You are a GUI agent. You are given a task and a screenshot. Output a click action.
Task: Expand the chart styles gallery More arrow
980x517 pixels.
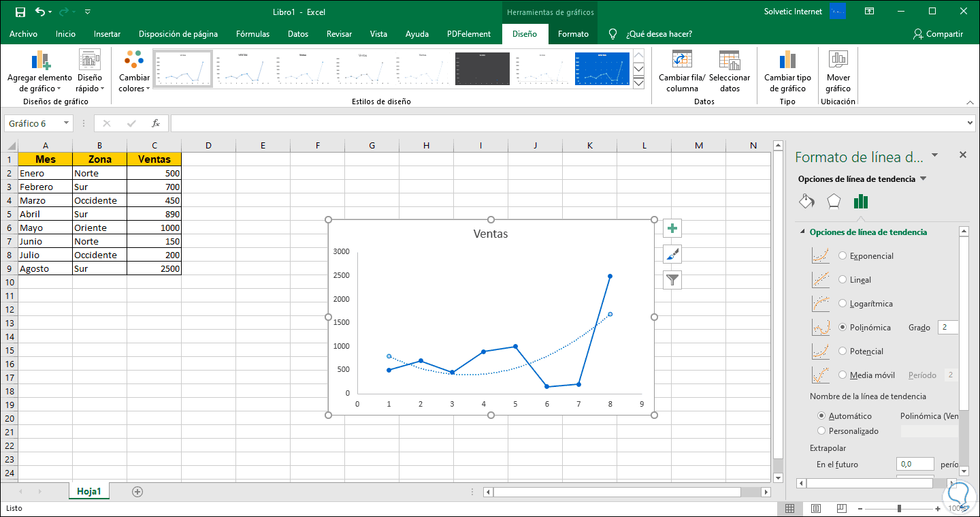pos(638,82)
